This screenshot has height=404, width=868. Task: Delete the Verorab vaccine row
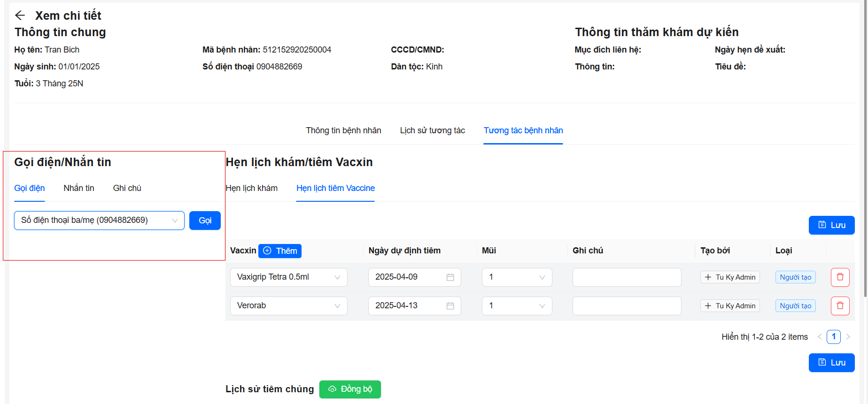click(840, 306)
